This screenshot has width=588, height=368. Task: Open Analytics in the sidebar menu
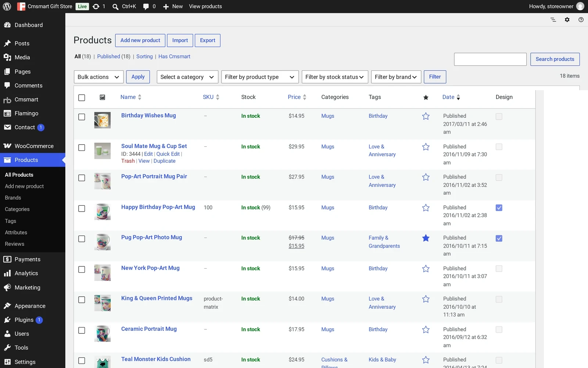pos(33,273)
